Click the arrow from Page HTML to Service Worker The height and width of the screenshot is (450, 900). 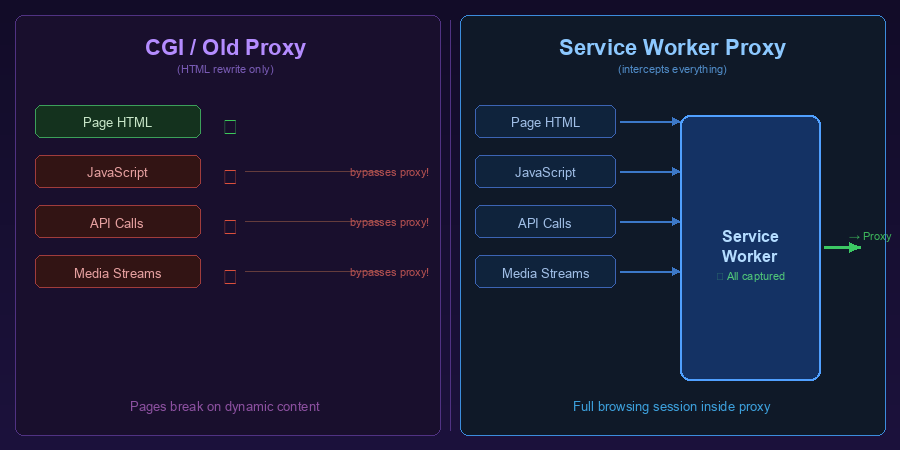point(649,122)
